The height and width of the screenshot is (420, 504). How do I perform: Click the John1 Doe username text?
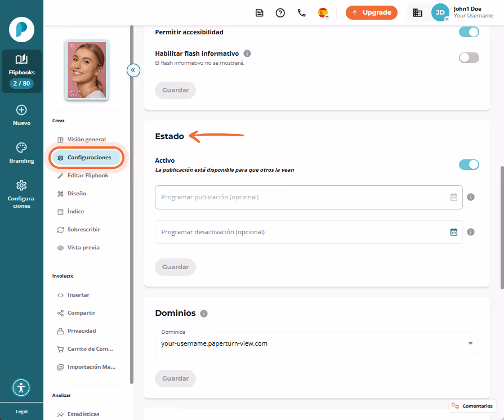pyautogui.click(x=467, y=9)
